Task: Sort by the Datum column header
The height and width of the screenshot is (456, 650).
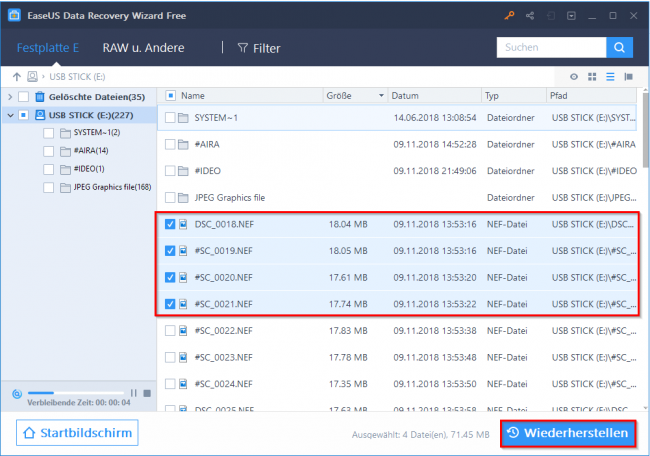Action: point(405,96)
